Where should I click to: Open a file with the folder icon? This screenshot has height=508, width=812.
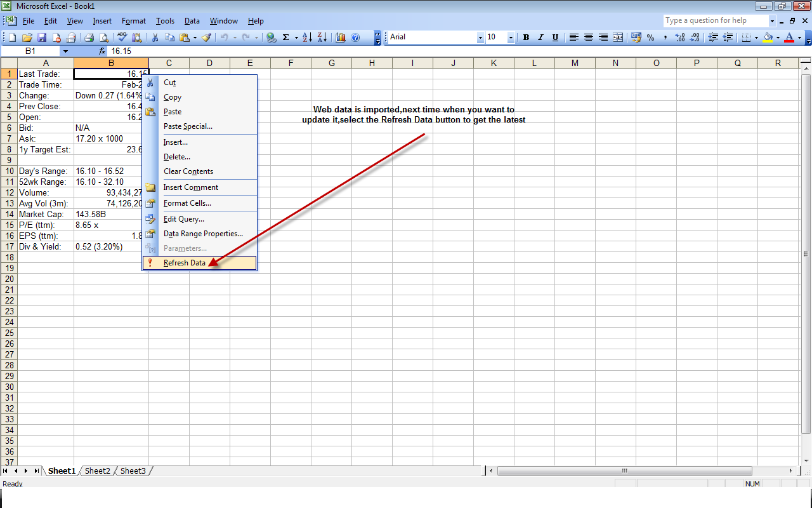pyautogui.click(x=27, y=37)
